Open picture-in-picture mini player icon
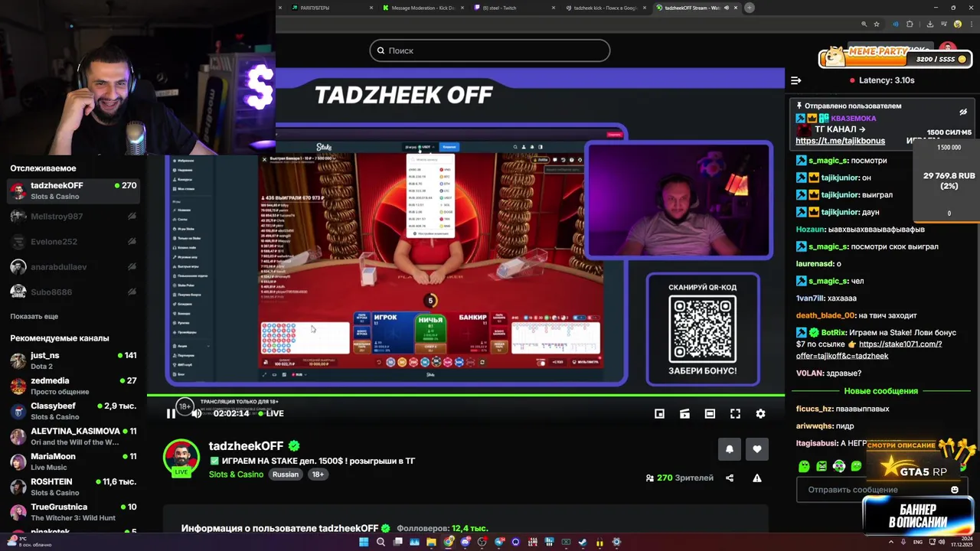 pyautogui.click(x=659, y=413)
